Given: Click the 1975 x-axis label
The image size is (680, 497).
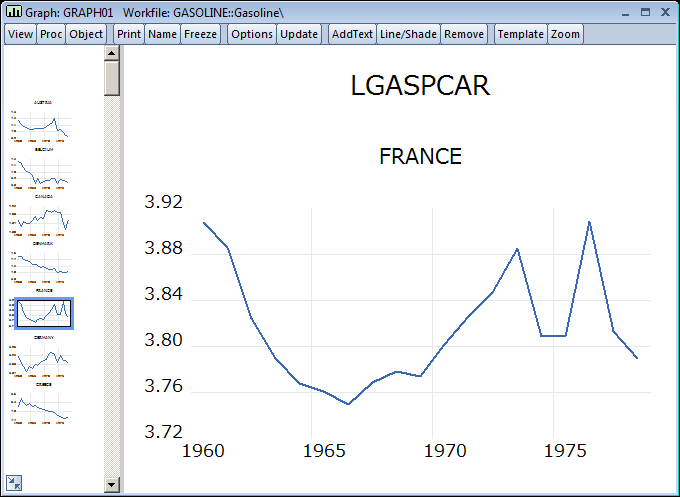Looking at the screenshot, I should pyautogui.click(x=565, y=451).
